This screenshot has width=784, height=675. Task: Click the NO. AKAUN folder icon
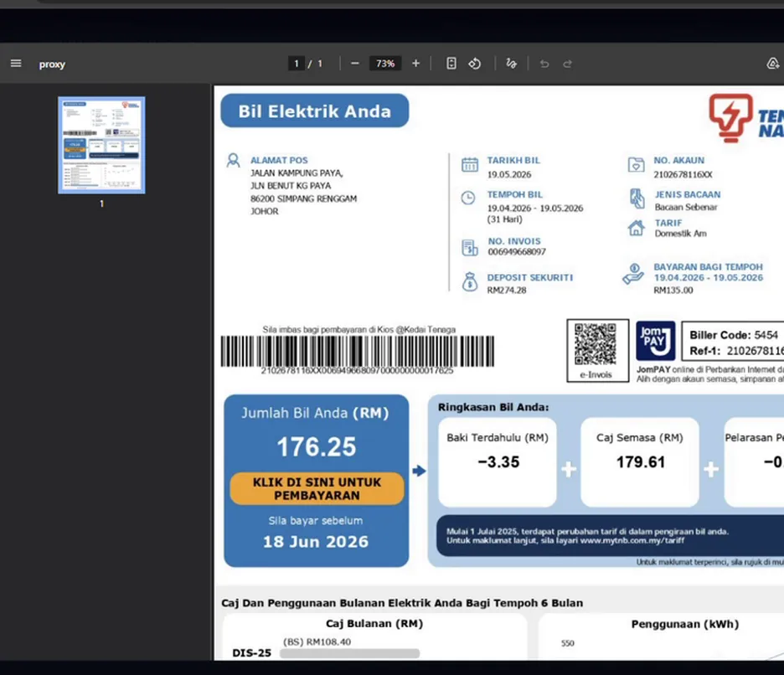[636, 164]
